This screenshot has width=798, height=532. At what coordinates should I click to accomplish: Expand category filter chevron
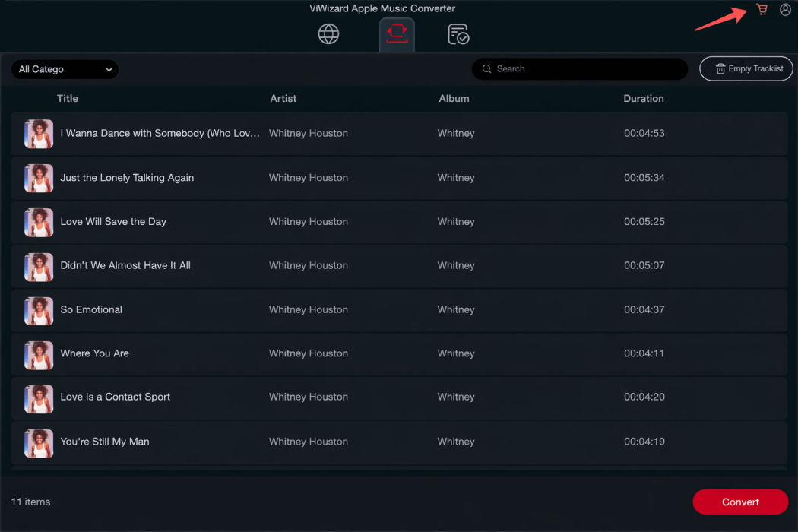109,69
